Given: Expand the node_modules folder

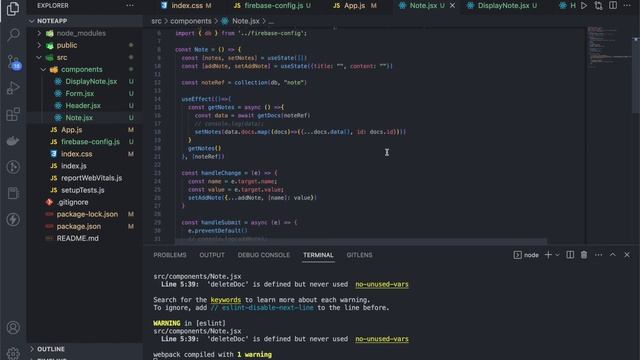Looking at the screenshot, I should 85,33.
